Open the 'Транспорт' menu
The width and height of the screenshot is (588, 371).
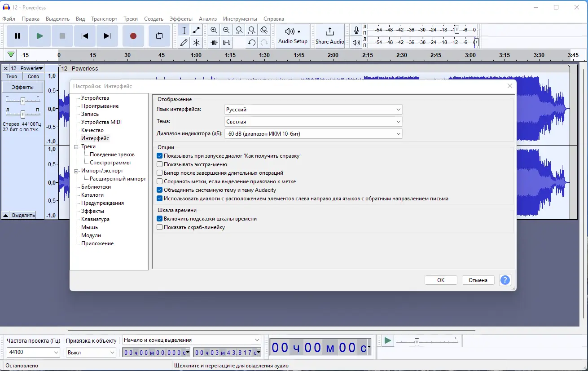click(x=104, y=19)
